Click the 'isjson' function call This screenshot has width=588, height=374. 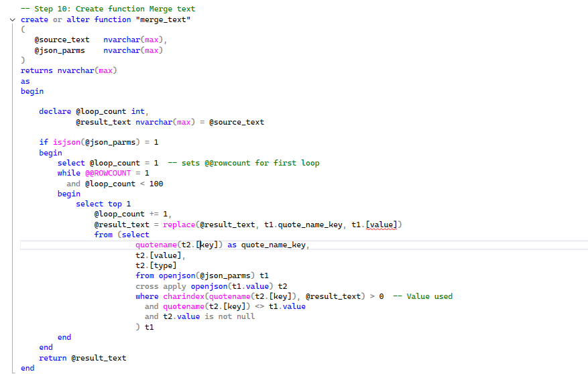(66, 142)
